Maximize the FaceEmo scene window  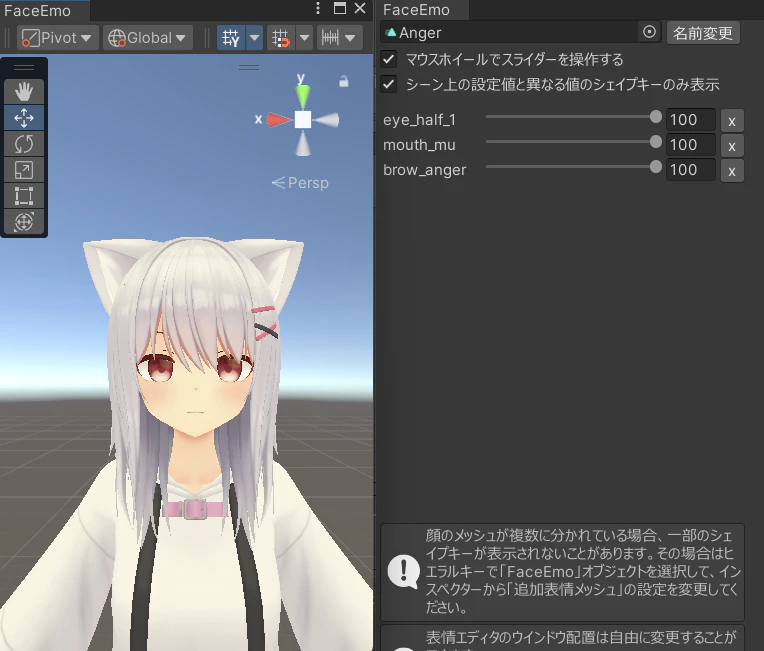tap(340, 8)
